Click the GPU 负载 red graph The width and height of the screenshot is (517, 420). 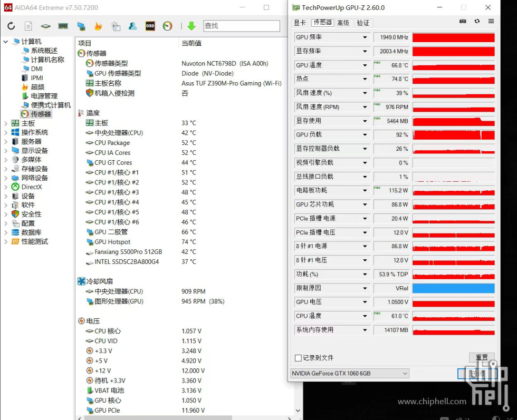click(x=453, y=135)
